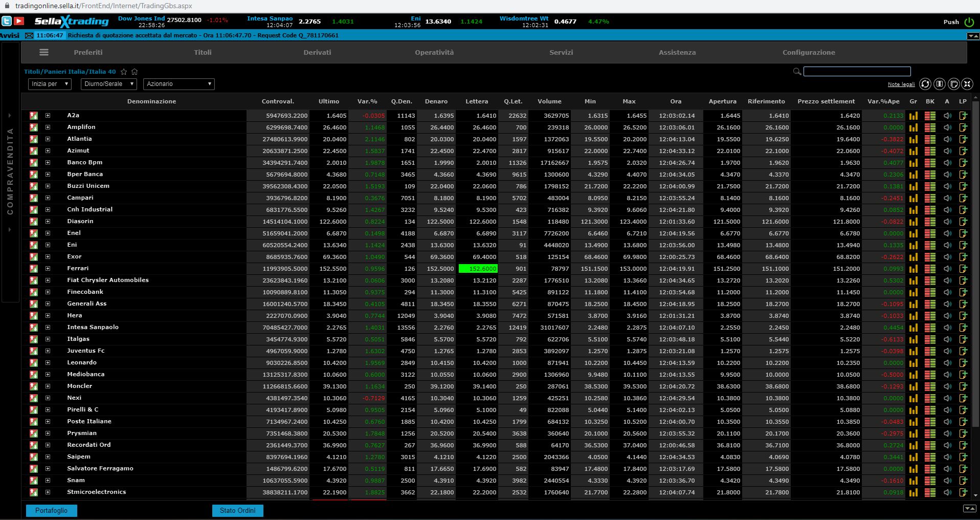The height and width of the screenshot is (520, 980).
Task: Expand the Avvisi bar arrow
Action: [x=973, y=36]
